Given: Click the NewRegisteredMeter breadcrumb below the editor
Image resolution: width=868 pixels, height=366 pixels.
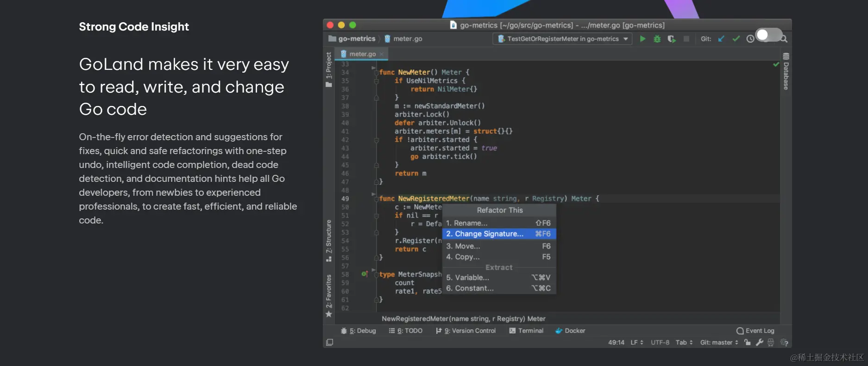Looking at the screenshot, I should pos(464,319).
